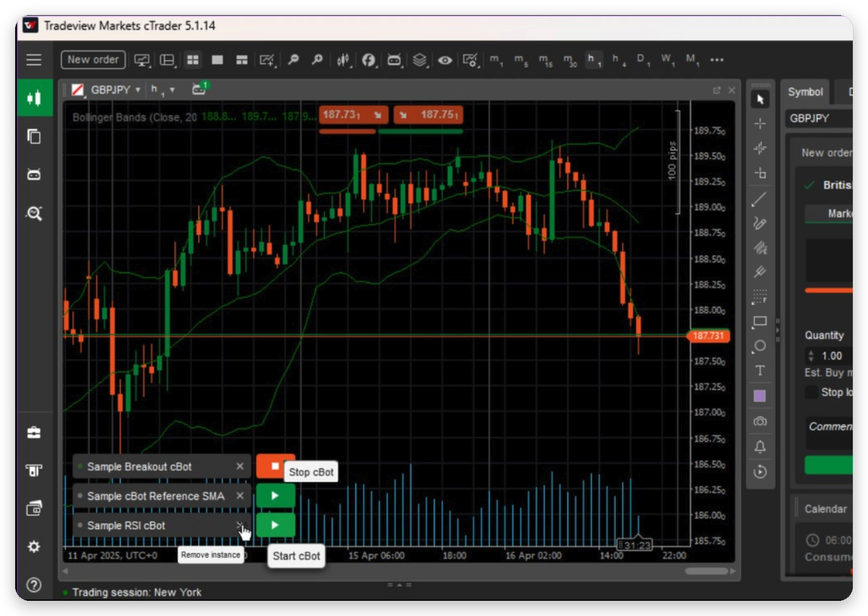
Task: Open the more timeframes ellipsis
Action: coord(717,60)
